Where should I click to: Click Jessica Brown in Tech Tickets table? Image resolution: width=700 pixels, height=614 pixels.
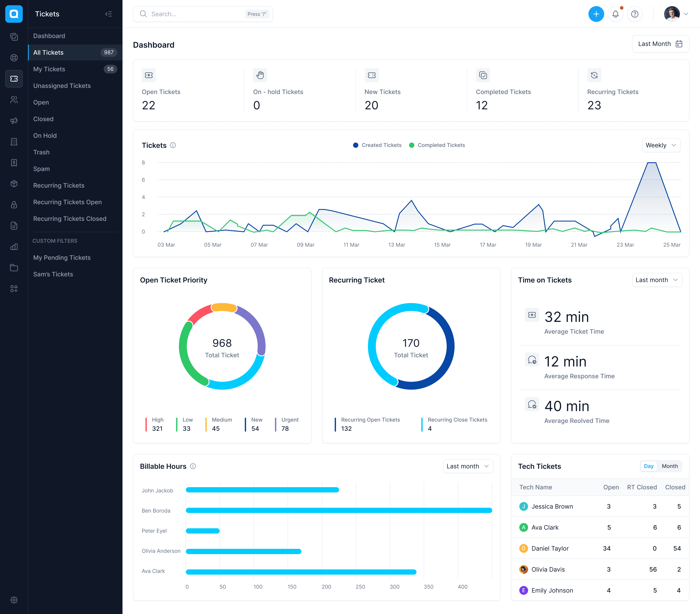point(552,507)
